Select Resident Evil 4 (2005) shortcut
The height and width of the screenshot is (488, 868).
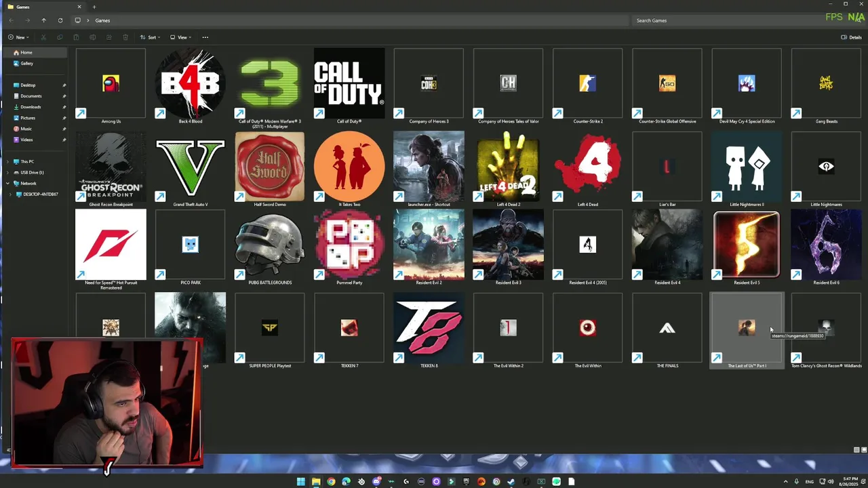click(587, 247)
